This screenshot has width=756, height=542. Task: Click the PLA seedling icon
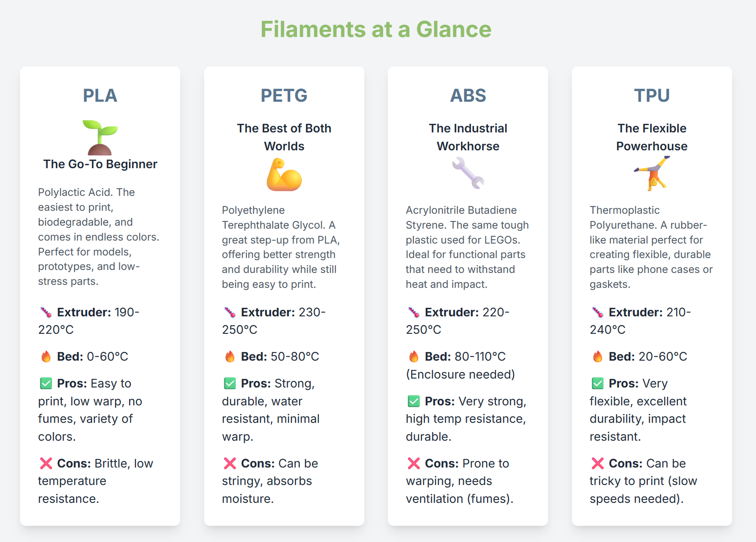pyautogui.click(x=100, y=137)
